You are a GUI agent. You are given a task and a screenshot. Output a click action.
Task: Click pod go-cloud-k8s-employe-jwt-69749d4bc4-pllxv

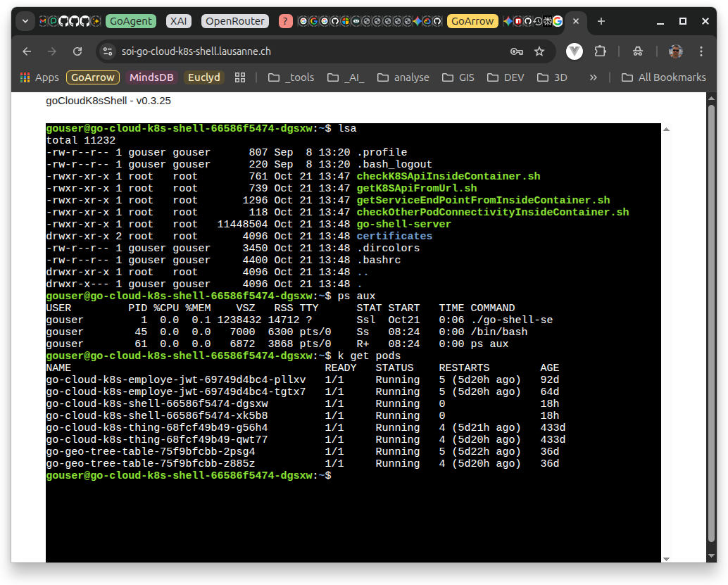pyautogui.click(x=175, y=379)
